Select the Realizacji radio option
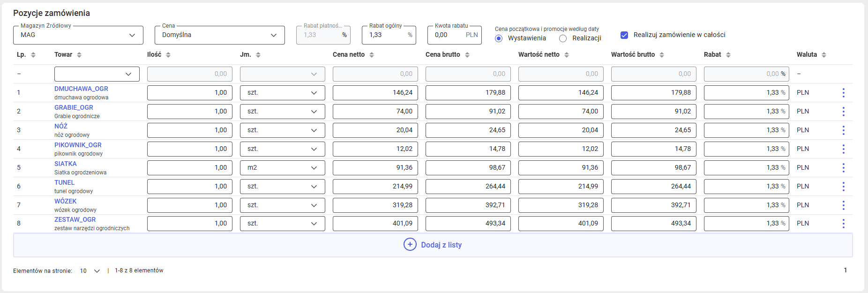The width and height of the screenshot is (868, 293). click(x=563, y=38)
